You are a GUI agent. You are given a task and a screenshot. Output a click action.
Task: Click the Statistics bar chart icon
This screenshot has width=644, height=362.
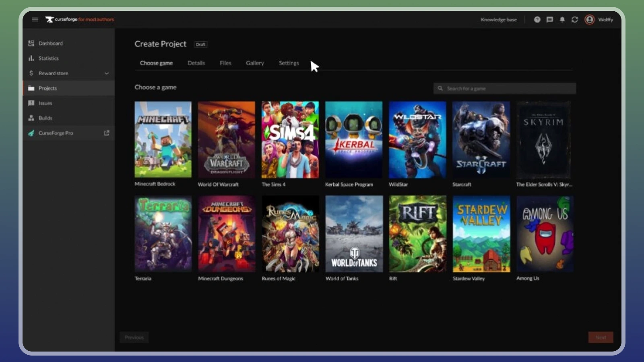[31, 58]
